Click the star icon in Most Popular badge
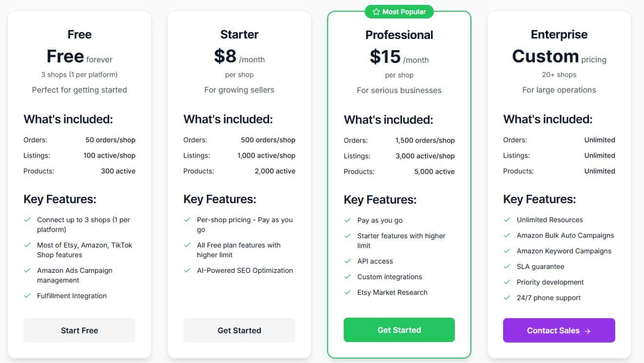Screen dimensions: 644x363 (x=376, y=11)
